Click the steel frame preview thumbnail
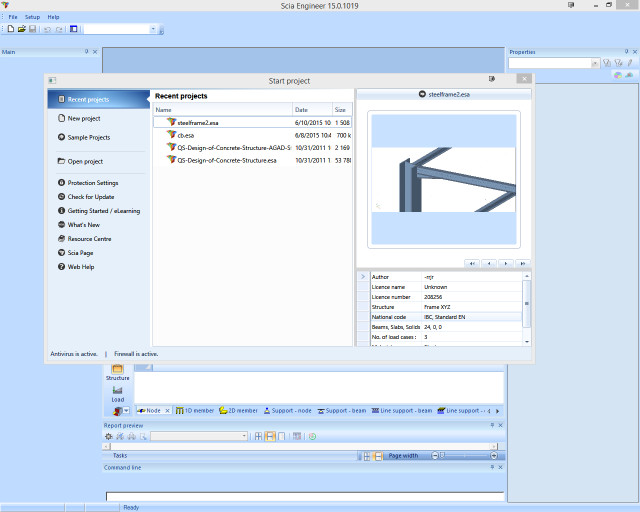This screenshot has width=640, height=512. point(444,179)
